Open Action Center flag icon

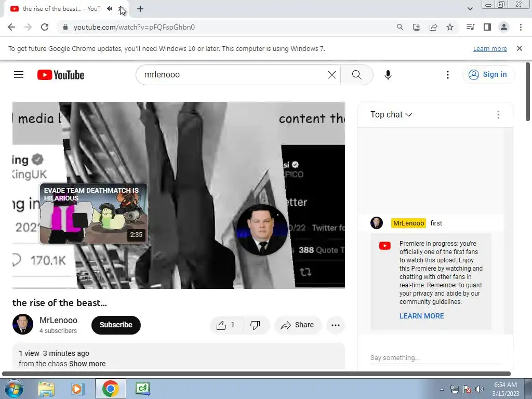click(467, 390)
